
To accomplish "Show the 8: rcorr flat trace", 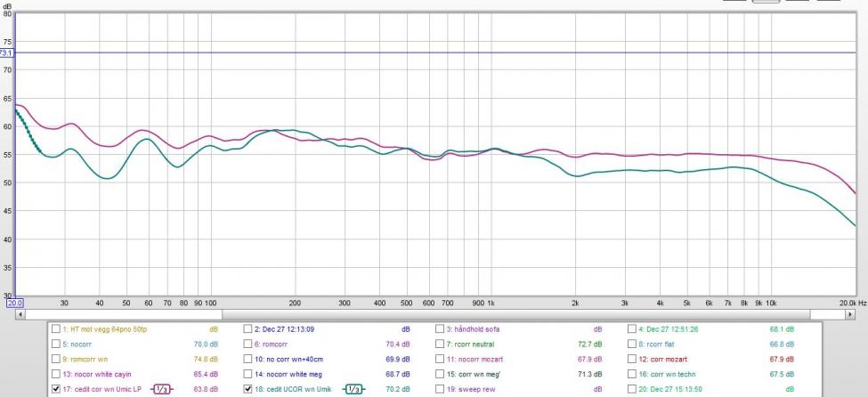I will point(631,344).
